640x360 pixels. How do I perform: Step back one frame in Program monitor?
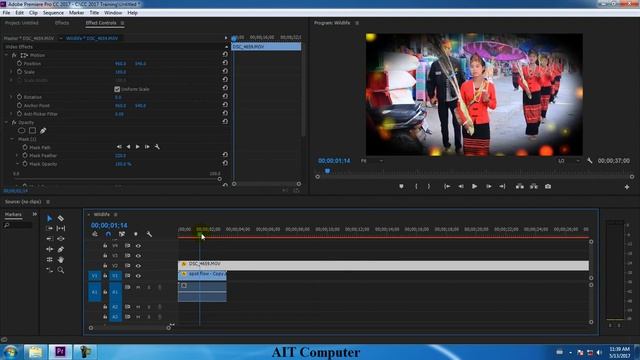[x=461, y=187]
